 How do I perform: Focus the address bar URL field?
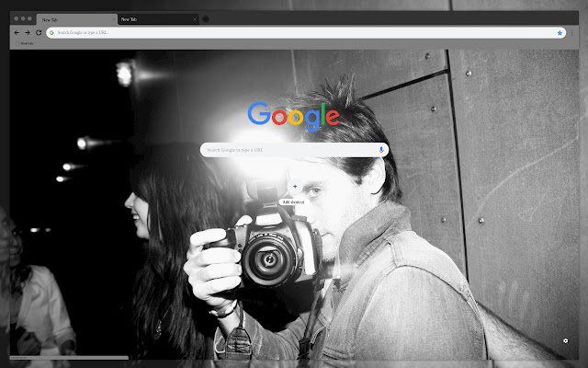pos(306,33)
